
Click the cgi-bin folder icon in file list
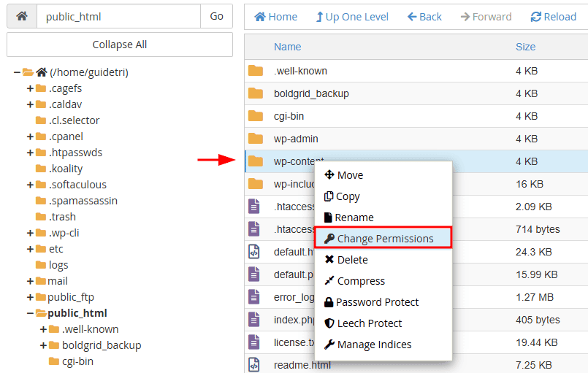pos(255,116)
